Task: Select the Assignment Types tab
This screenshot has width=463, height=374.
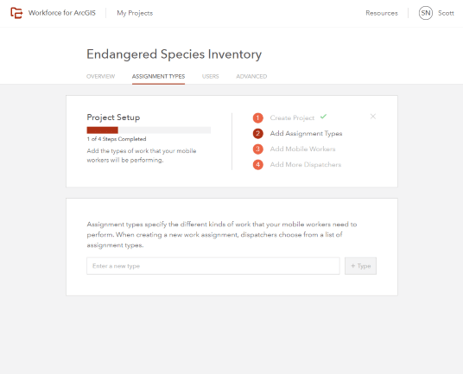Action: (158, 76)
